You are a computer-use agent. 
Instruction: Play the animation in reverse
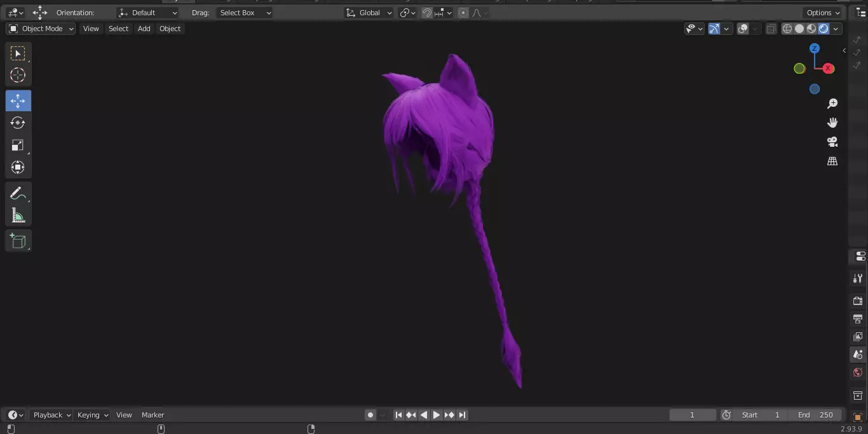[424, 415]
